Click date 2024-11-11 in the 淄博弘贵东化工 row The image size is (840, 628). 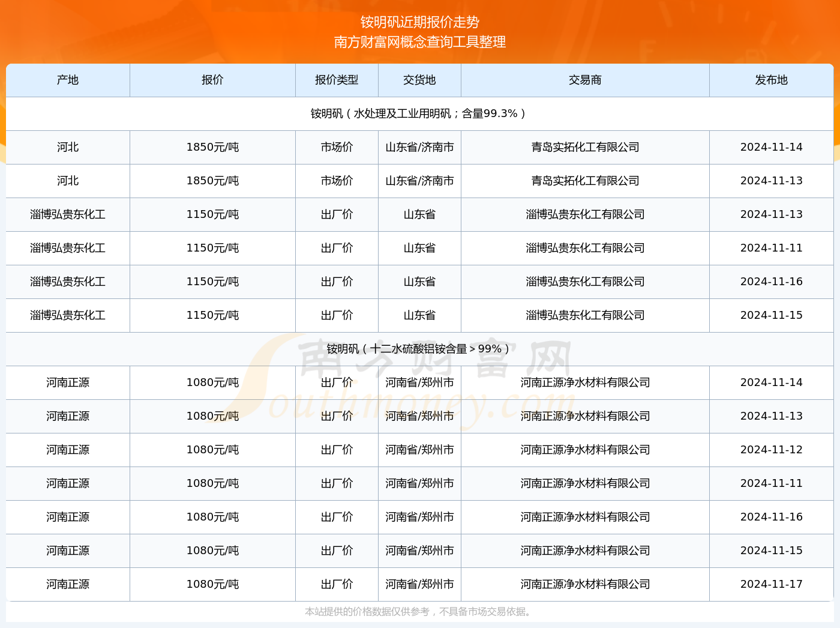click(x=772, y=248)
